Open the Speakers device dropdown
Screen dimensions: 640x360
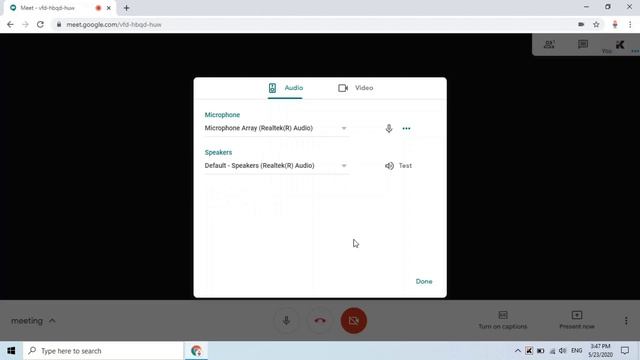coord(276,166)
